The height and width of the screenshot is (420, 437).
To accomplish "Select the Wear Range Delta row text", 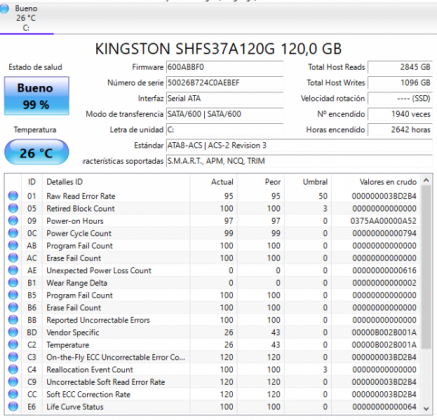I will [x=77, y=283].
